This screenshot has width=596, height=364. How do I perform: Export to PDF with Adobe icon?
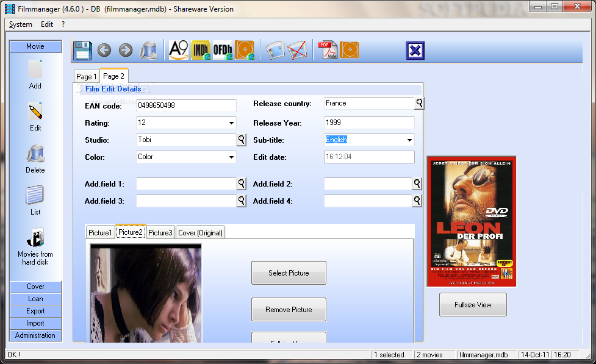pos(327,50)
